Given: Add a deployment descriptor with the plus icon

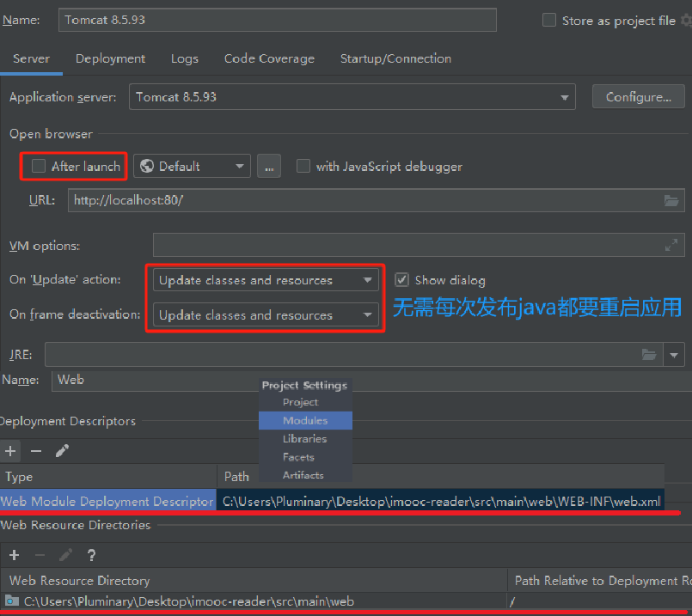Looking at the screenshot, I should click(10, 451).
